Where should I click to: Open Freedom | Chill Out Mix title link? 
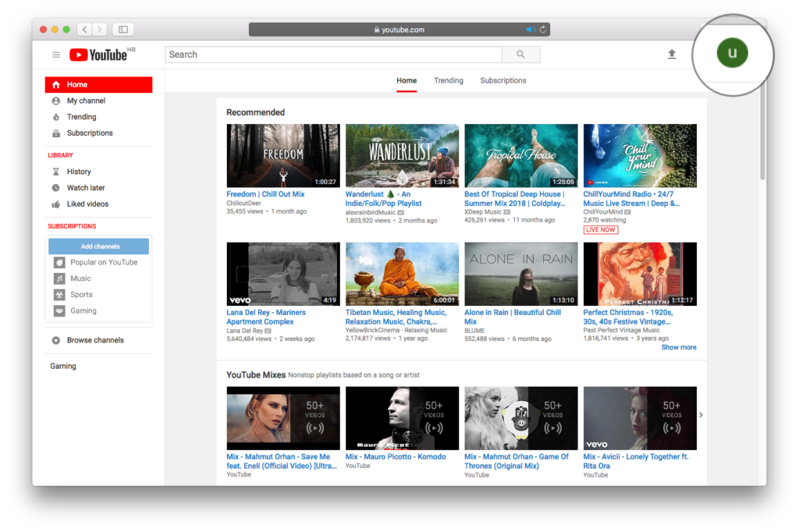pyautogui.click(x=265, y=194)
